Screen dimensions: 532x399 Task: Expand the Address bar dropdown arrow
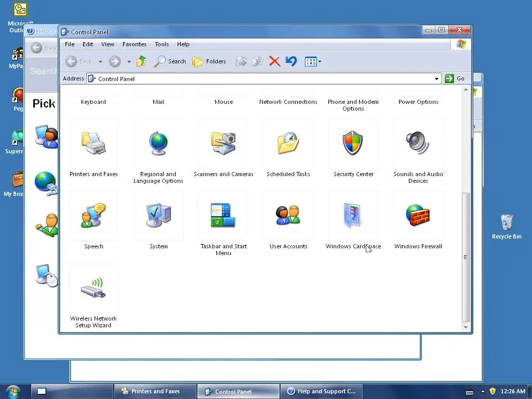[x=436, y=79]
